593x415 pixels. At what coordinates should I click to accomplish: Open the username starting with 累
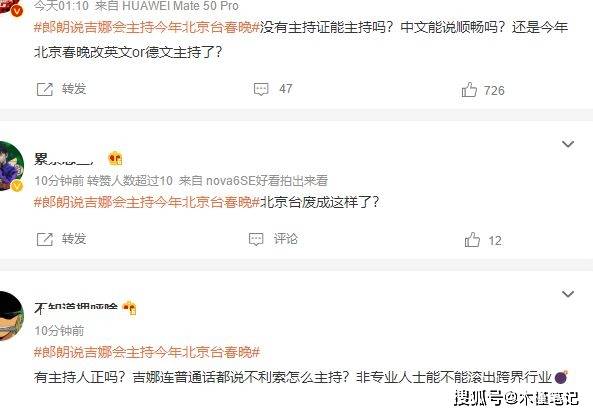(64, 159)
